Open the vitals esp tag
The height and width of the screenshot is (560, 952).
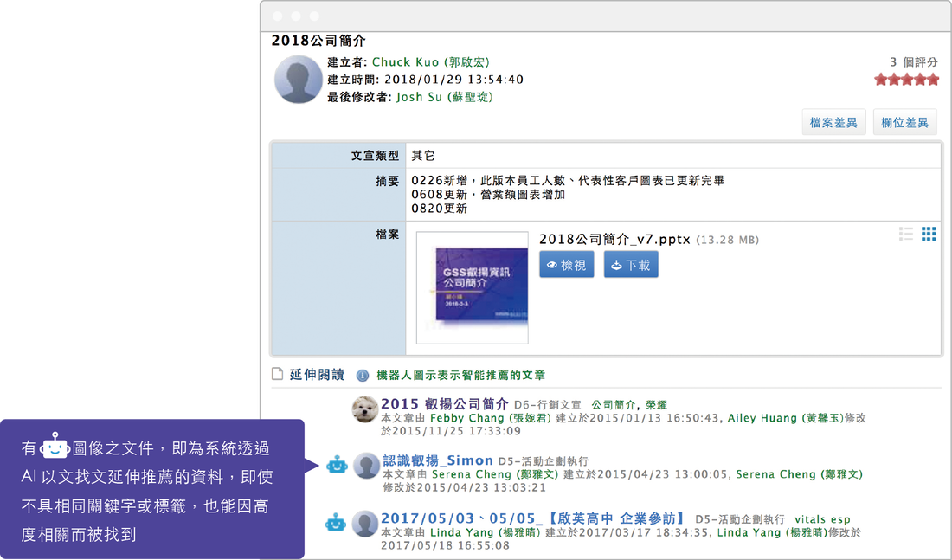823,519
